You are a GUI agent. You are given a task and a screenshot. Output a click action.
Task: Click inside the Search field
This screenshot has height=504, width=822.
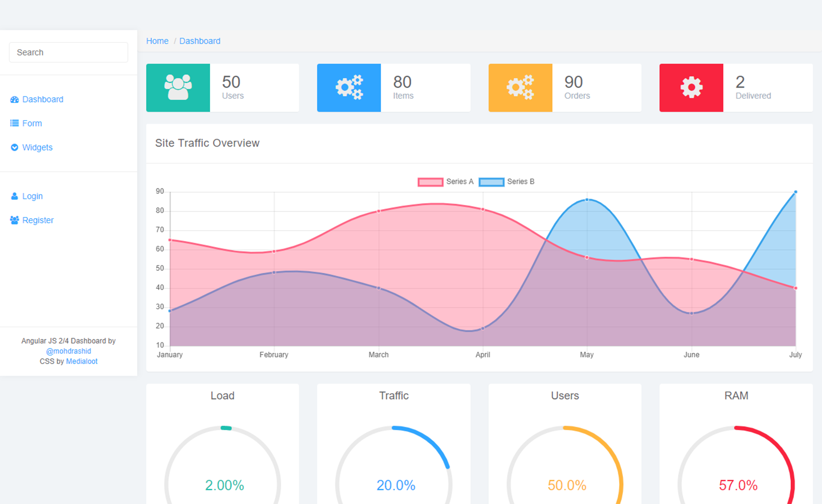[x=68, y=52]
